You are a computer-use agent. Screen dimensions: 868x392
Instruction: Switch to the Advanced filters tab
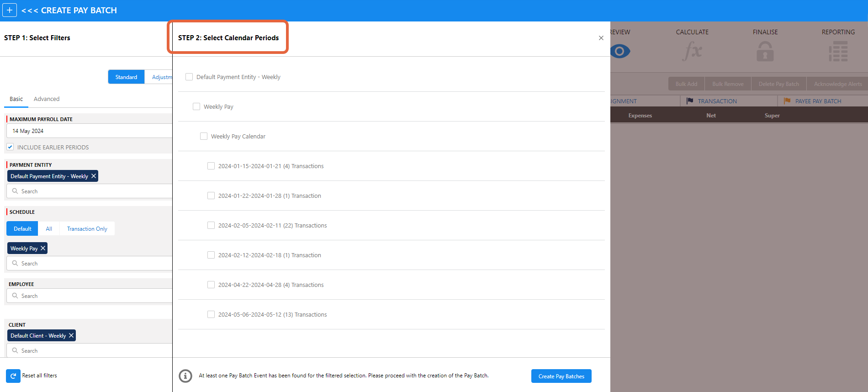[47, 99]
